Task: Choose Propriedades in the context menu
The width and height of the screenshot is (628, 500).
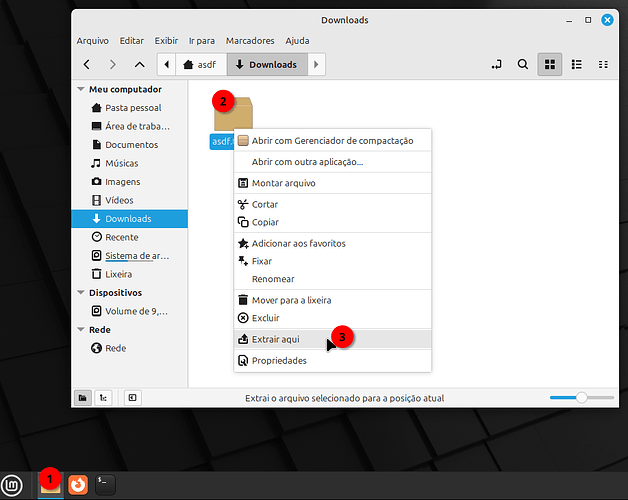Action: click(x=332, y=361)
